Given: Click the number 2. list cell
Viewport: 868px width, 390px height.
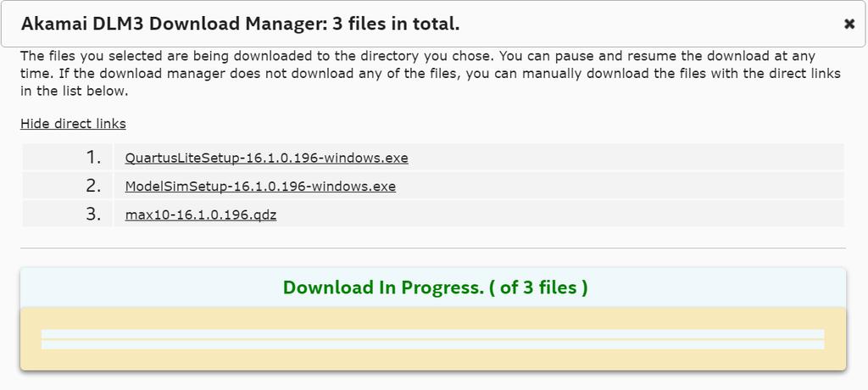Looking at the screenshot, I should coord(68,186).
